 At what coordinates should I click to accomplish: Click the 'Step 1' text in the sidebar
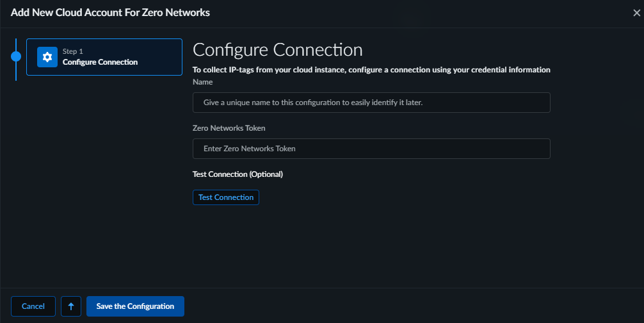click(72, 51)
